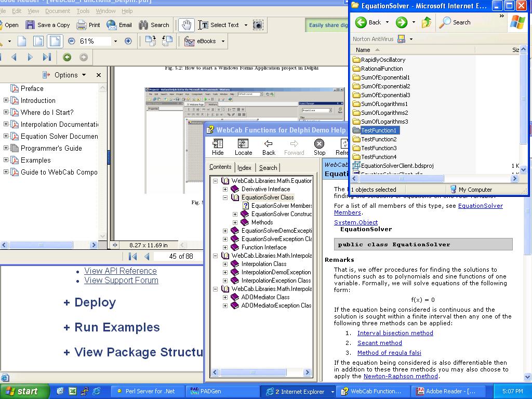Switch to Perl Server for .Net taskbar button
Image resolution: width=532 pixels, height=399 pixels.
click(148, 391)
